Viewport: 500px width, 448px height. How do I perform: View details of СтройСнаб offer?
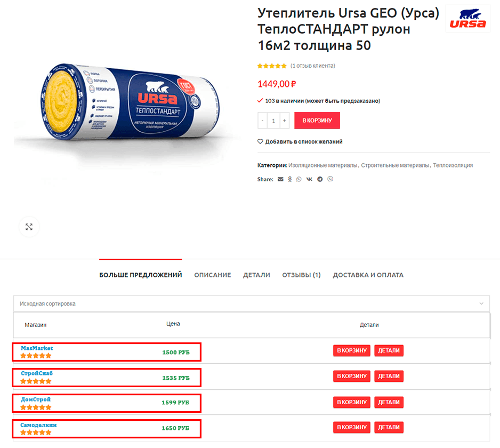point(389,376)
